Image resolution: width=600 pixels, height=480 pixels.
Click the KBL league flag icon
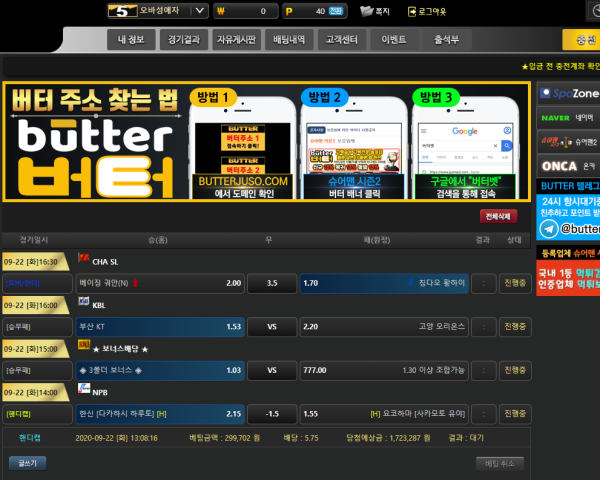click(83, 304)
